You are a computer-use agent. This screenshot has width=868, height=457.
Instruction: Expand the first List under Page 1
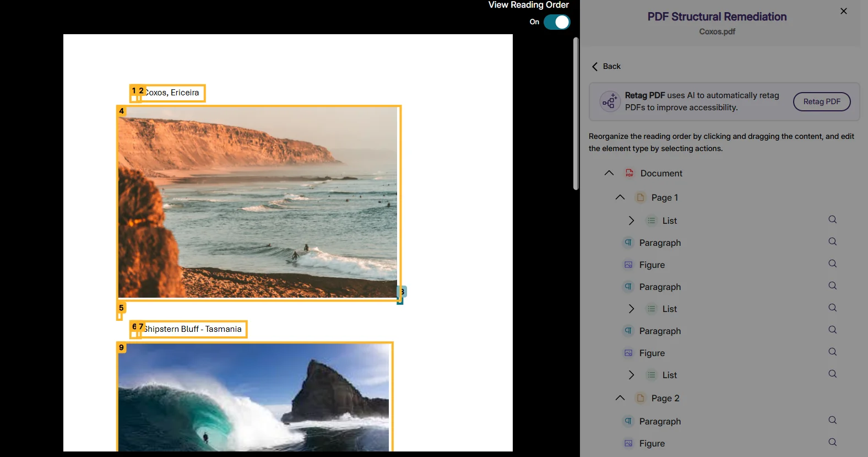coord(631,221)
